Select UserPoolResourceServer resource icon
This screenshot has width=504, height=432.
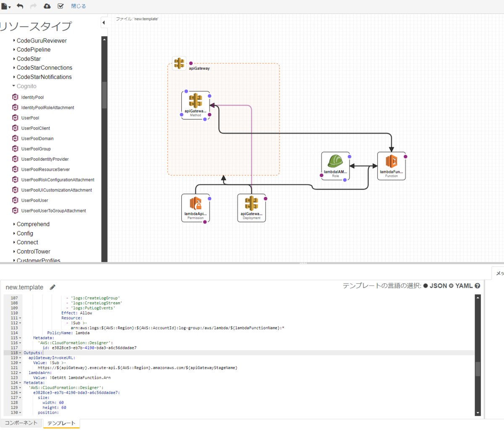coord(16,169)
